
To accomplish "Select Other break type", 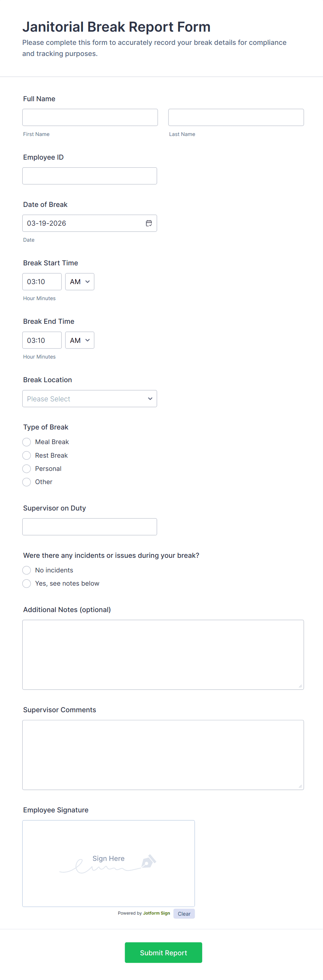I will [x=26, y=482].
